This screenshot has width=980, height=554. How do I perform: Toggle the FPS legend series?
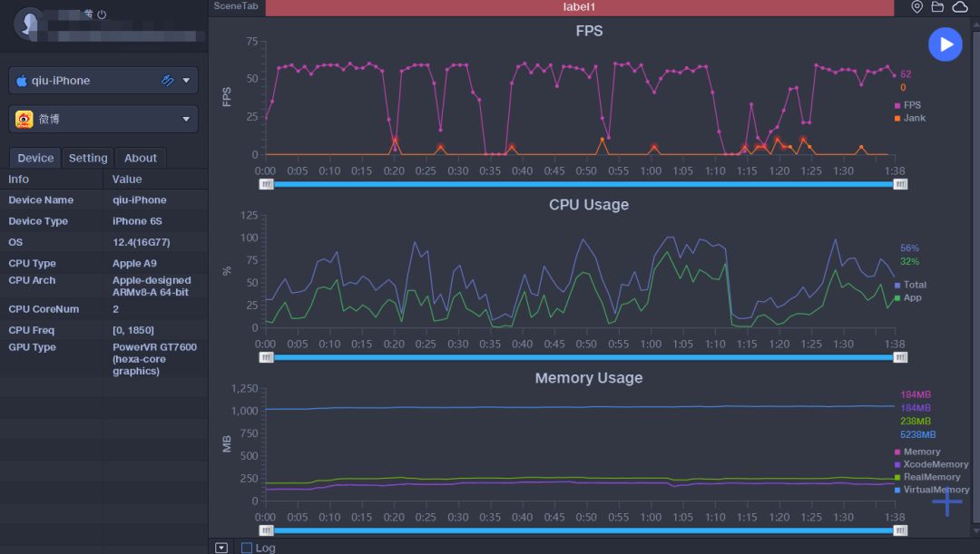[907, 105]
